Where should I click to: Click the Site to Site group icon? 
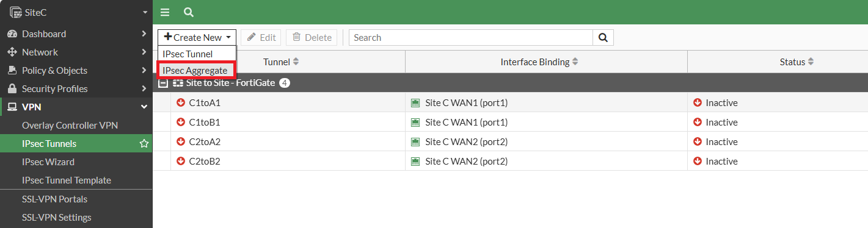[178, 82]
